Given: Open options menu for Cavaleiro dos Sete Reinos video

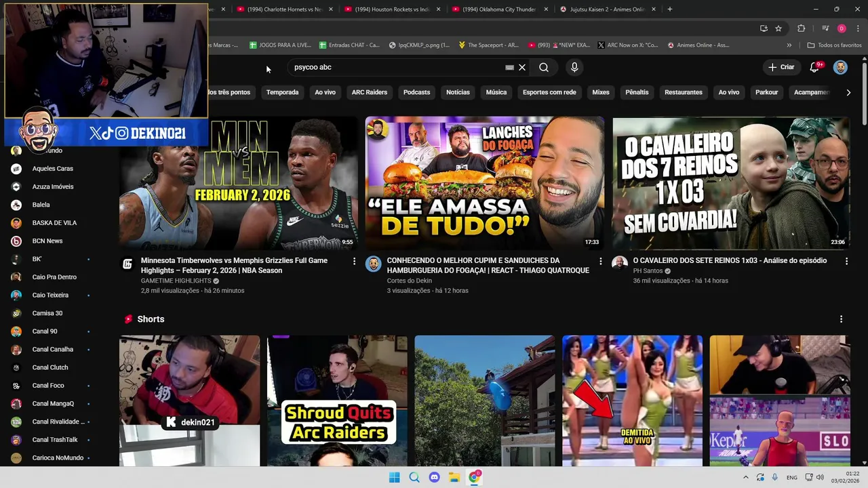Looking at the screenshot, I should (x=846, y=261).
